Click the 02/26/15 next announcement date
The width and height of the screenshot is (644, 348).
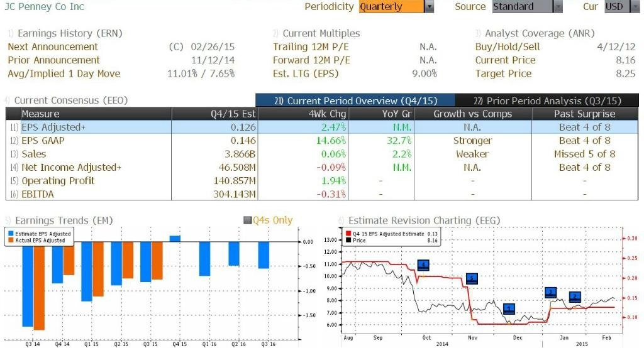coord(213,46)
